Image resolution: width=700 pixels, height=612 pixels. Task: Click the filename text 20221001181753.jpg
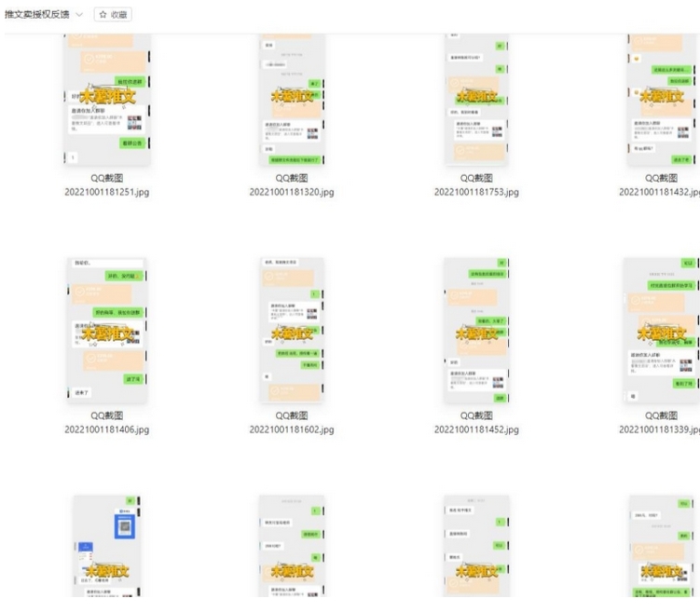(476, 193)
